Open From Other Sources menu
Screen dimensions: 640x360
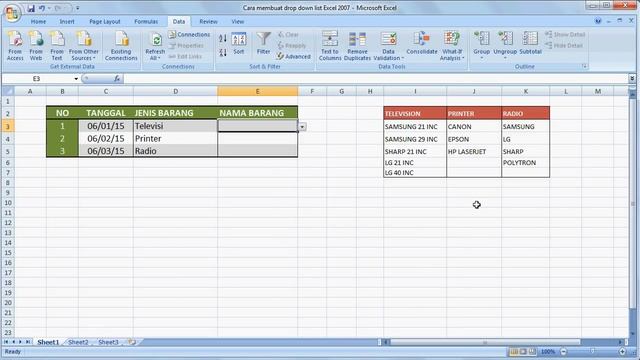pyautogui.click(x=83, y=46)
